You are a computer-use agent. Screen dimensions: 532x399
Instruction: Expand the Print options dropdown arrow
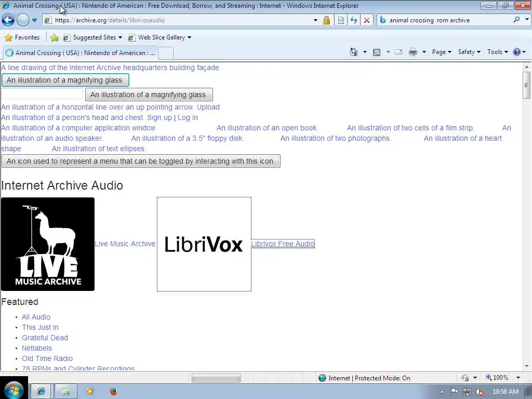point(424,52)
